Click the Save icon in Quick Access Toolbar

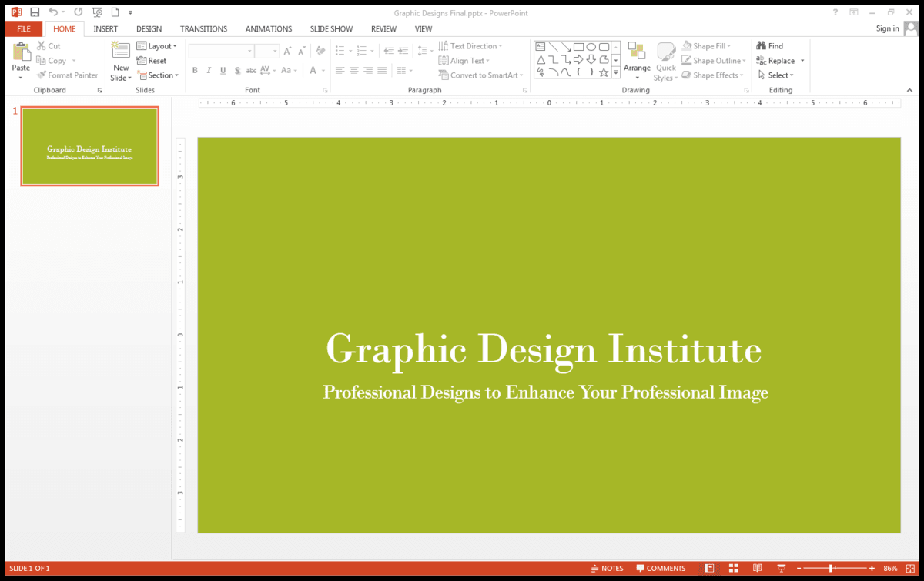pyautogui.click(x=35, y=12)
